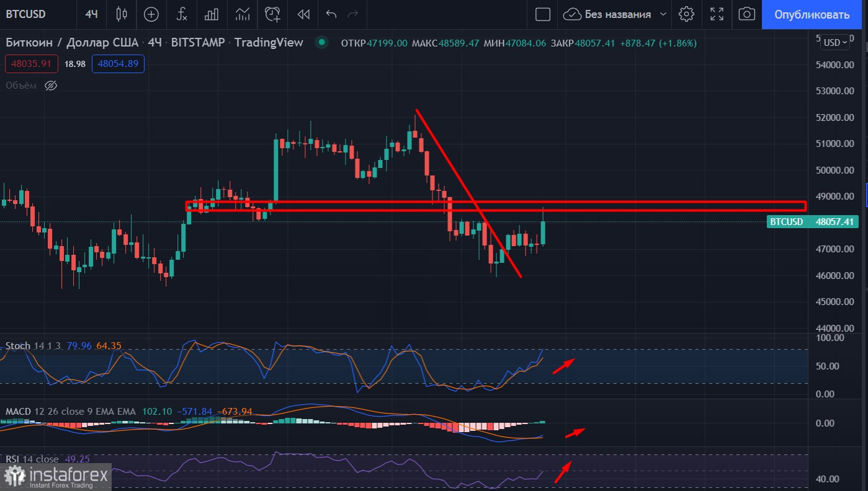Click the +878.47 (+1.86%) change text

coord(657,43)
